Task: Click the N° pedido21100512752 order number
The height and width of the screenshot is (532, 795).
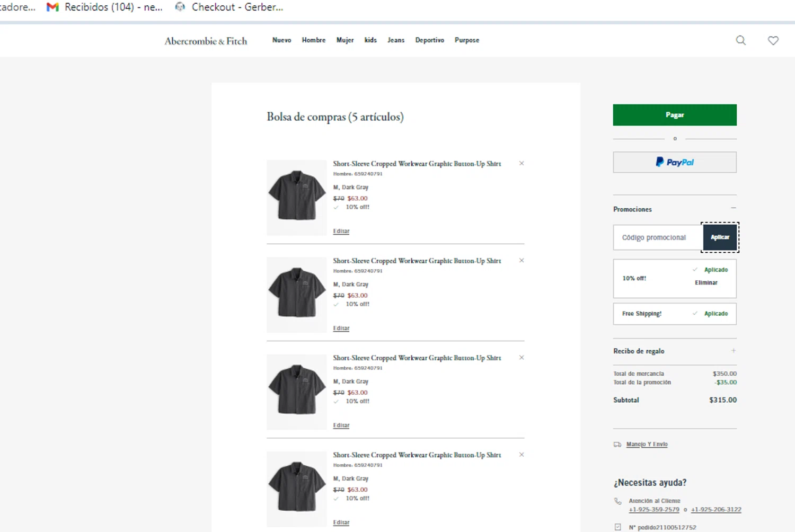Action: coord(662,527)
